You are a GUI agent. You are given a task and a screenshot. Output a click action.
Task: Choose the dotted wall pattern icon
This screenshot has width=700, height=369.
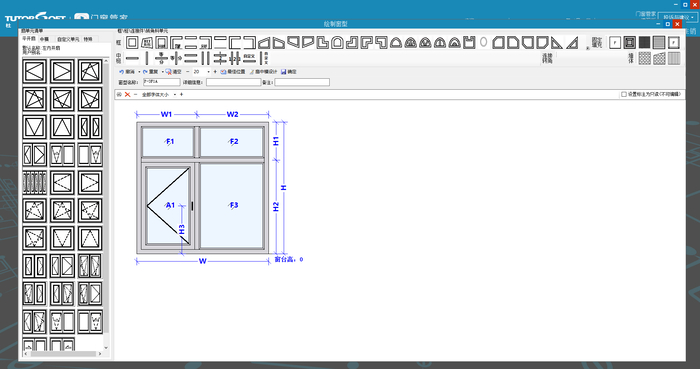pyautogui.click(x=644, y=58)
